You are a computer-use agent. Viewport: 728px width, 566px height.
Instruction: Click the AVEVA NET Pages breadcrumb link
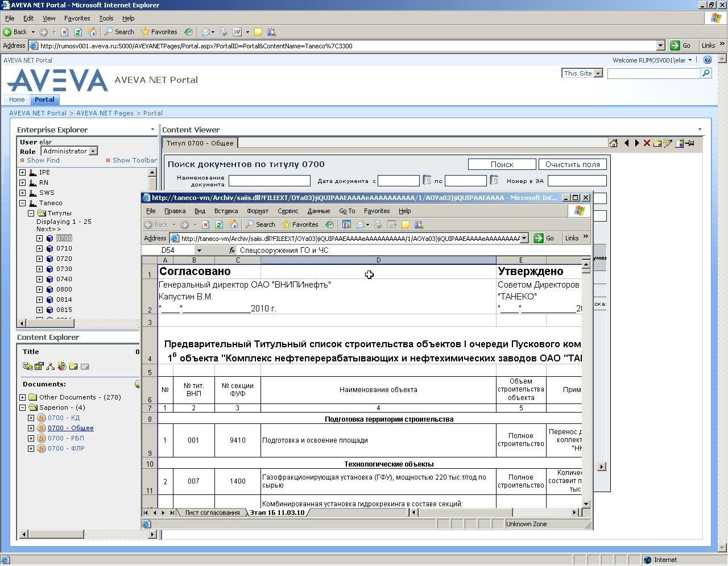pyautogui.click(x=105, y=113)
